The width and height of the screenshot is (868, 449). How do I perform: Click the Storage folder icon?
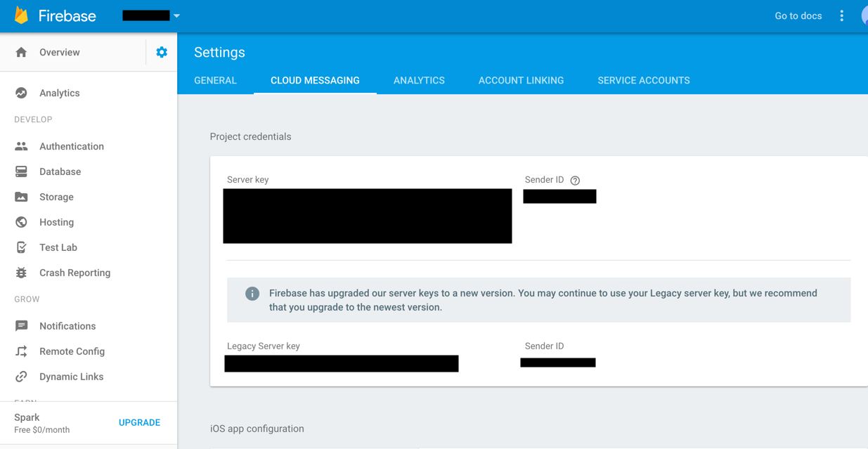[21, 197]
